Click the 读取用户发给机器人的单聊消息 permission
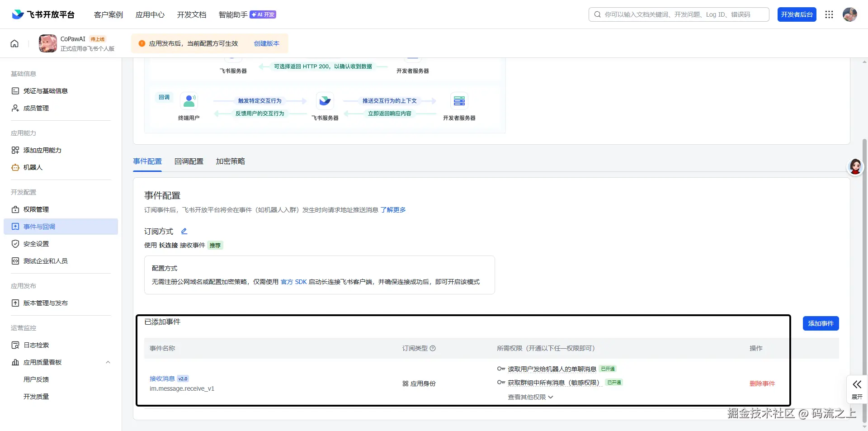 click(x=552, y=369)
